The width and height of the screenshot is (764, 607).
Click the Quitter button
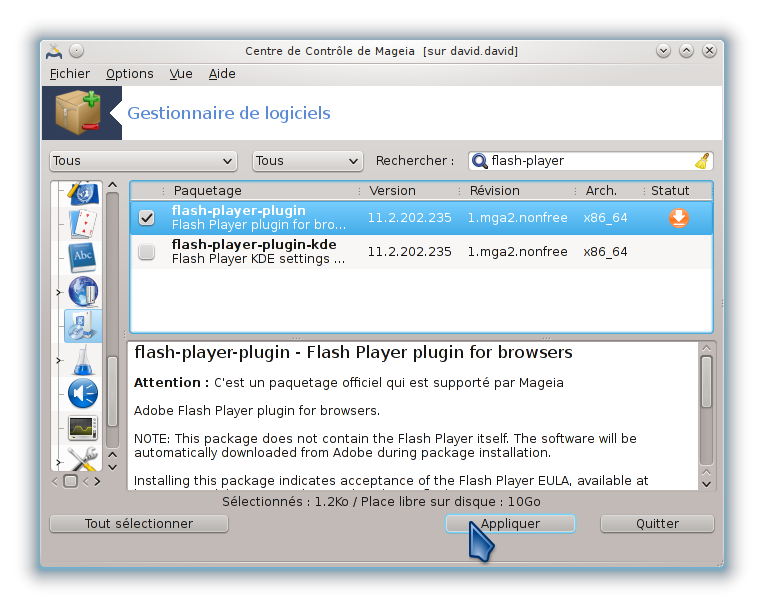pos(657,524)
